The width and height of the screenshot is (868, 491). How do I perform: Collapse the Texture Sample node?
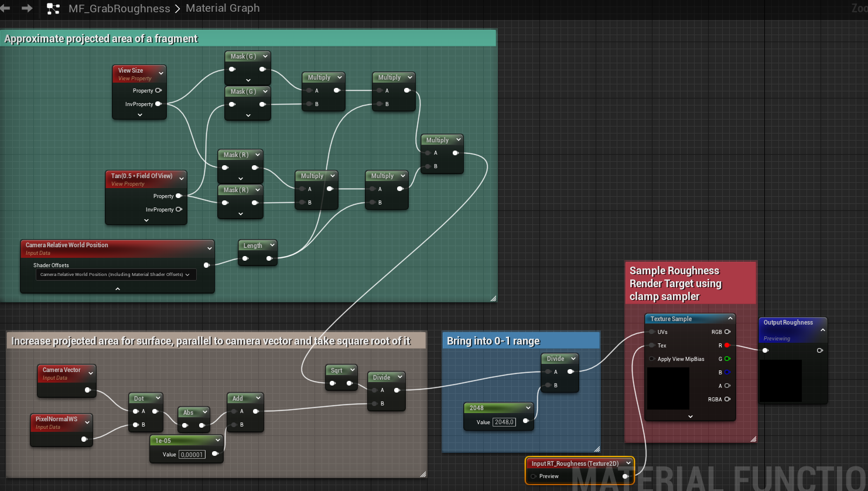point(730,318)
